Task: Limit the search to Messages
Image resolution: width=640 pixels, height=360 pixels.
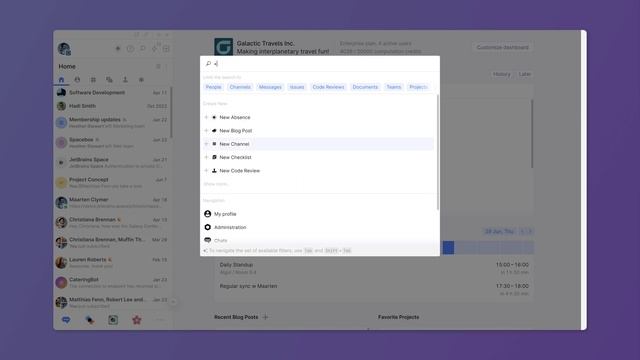Action: [270, 87]
